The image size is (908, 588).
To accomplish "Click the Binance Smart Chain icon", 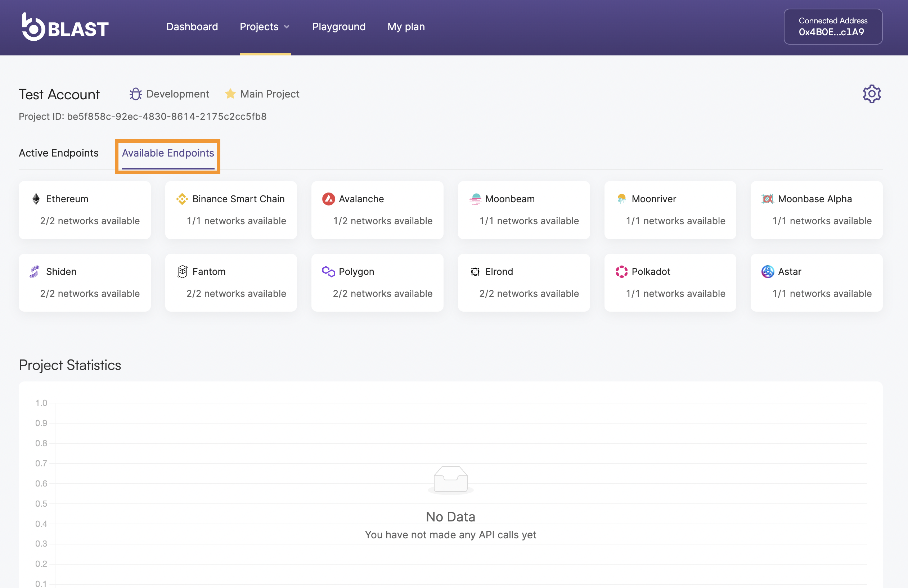I will pos(182,199).
